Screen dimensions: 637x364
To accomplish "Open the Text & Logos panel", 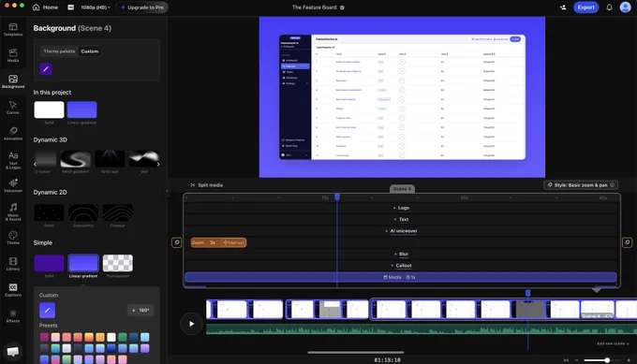I will (x=13, y=160).
